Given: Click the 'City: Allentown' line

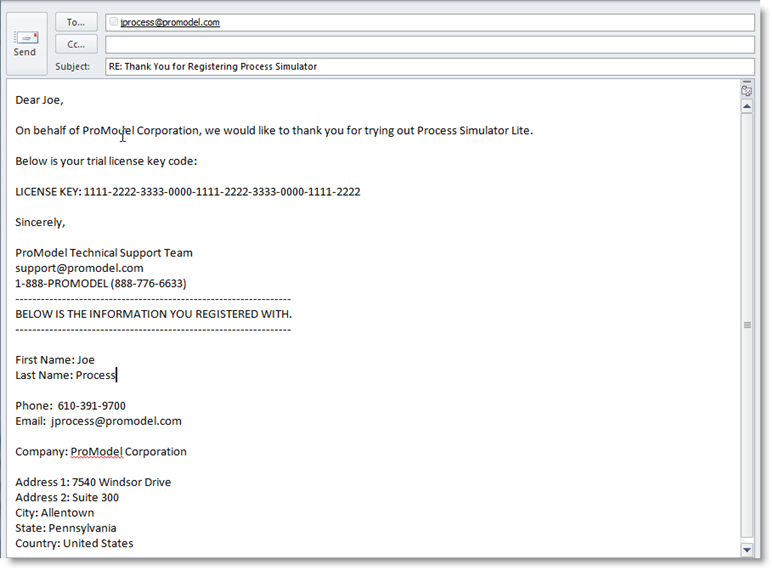Looking at the screenshot, I should coord(55,512).
